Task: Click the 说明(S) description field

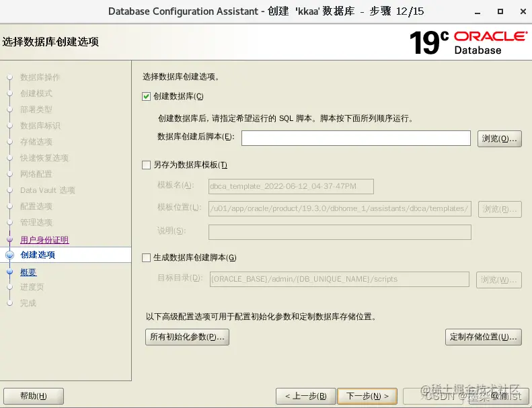Action: 340,232
